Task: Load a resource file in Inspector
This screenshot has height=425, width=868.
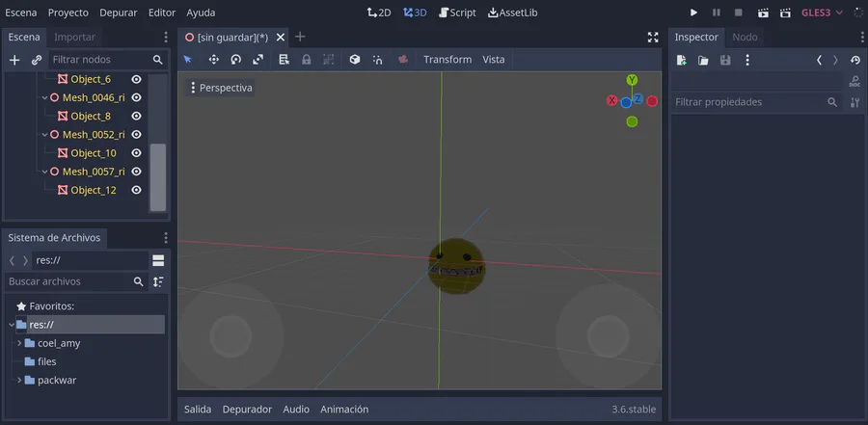Action: (703, 60)
